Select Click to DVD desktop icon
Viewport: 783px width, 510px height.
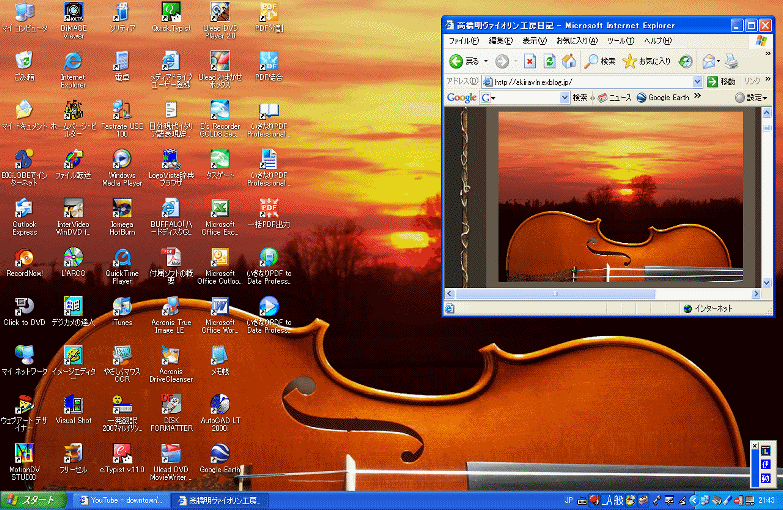pos(24,312)
